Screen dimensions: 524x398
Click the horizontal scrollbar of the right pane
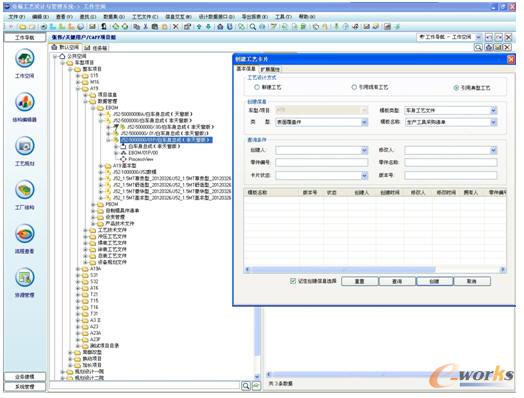(351, 375)
